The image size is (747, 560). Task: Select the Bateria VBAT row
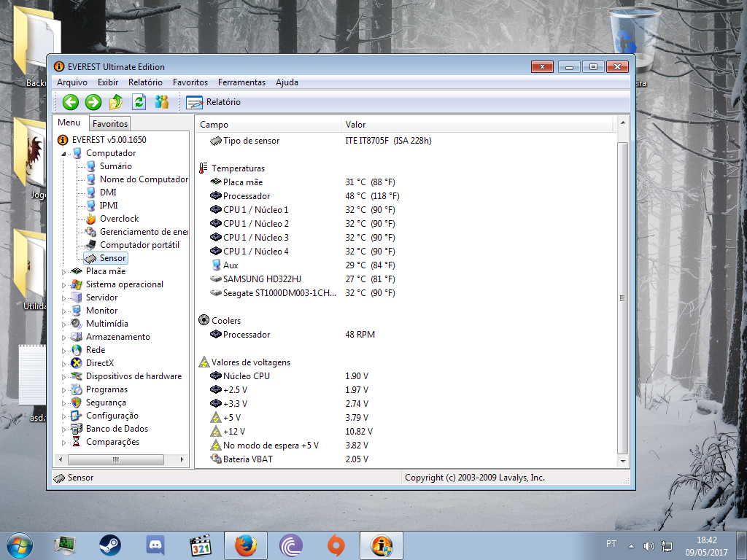pos(406,459)
